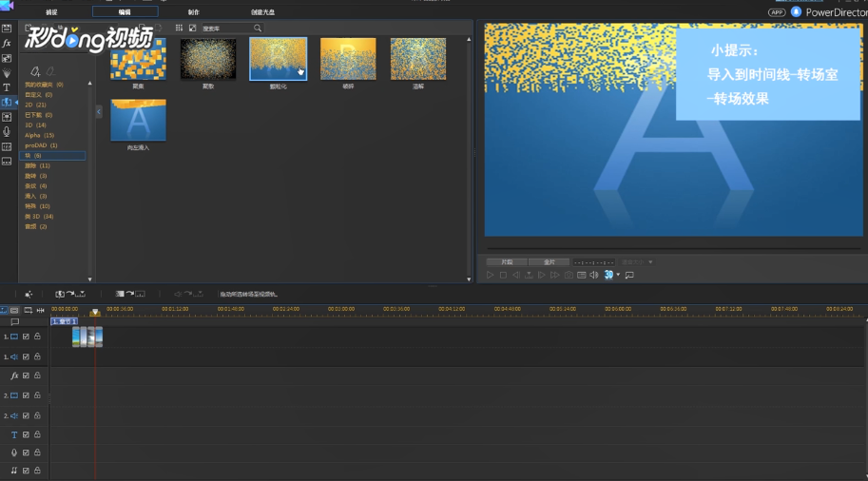
Task: Select the 向左滑入 transition thumbnail
Action: pyautogui.click(x=138, y=120)
